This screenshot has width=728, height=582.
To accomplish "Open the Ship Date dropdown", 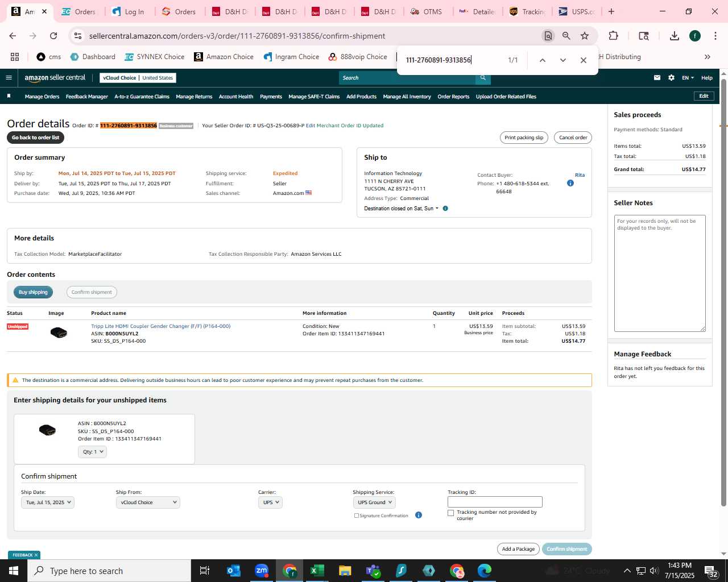I will click(48, 502).
